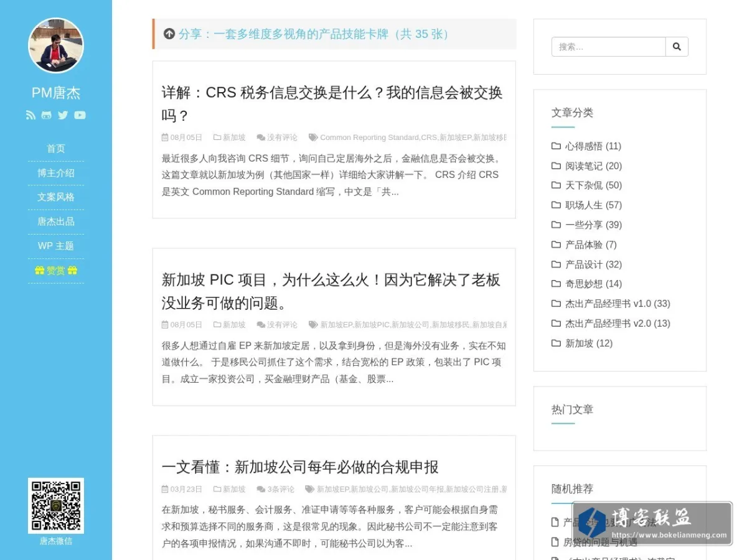Open the YouTube icon in sidebar
This screenshot has width=747, height=560.
click(x=80, y=115)
